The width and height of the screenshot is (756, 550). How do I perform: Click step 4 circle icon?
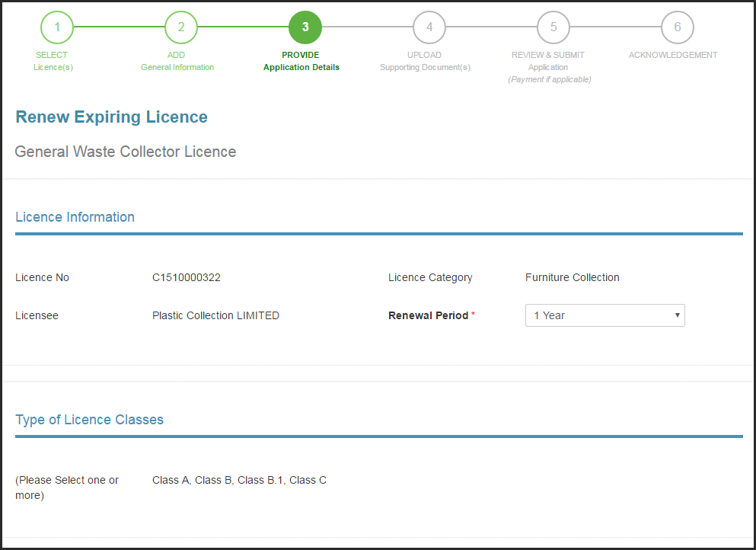click(429, 27)
